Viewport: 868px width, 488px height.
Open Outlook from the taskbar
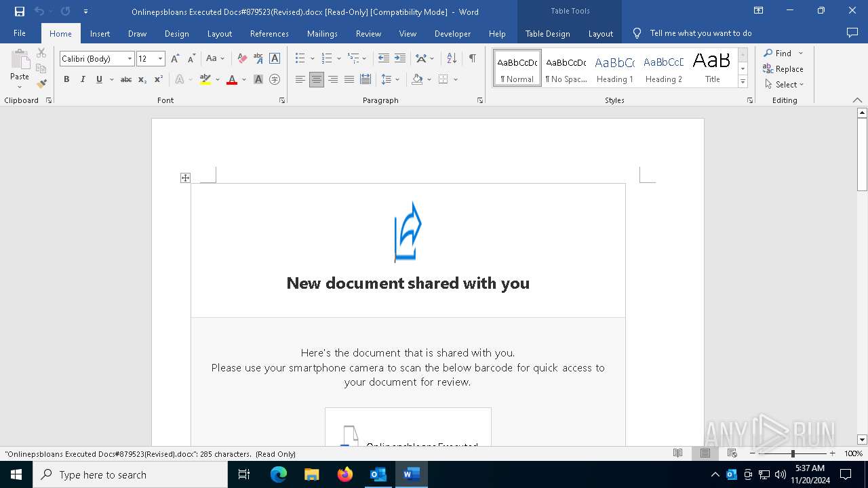[x=378, y=474]
